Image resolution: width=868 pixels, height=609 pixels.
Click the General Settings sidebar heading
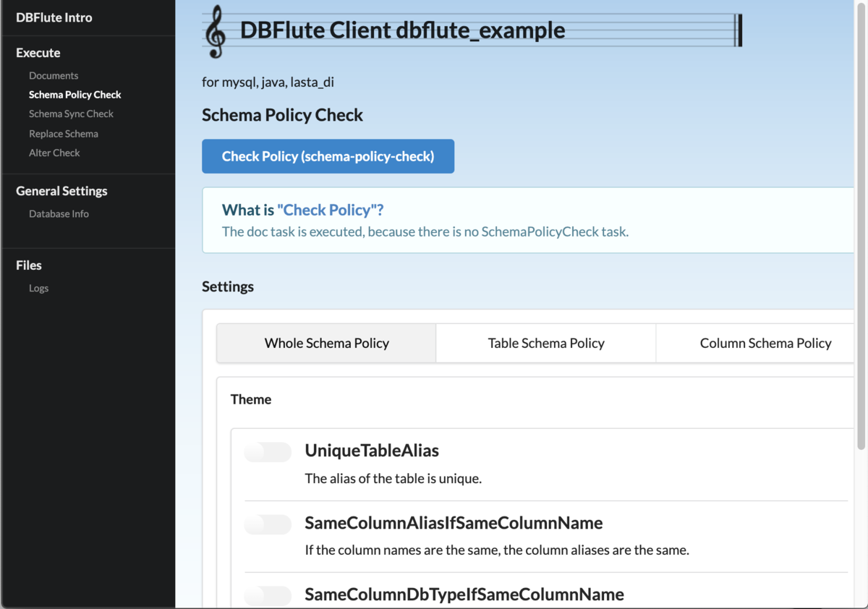pos(61,191)
